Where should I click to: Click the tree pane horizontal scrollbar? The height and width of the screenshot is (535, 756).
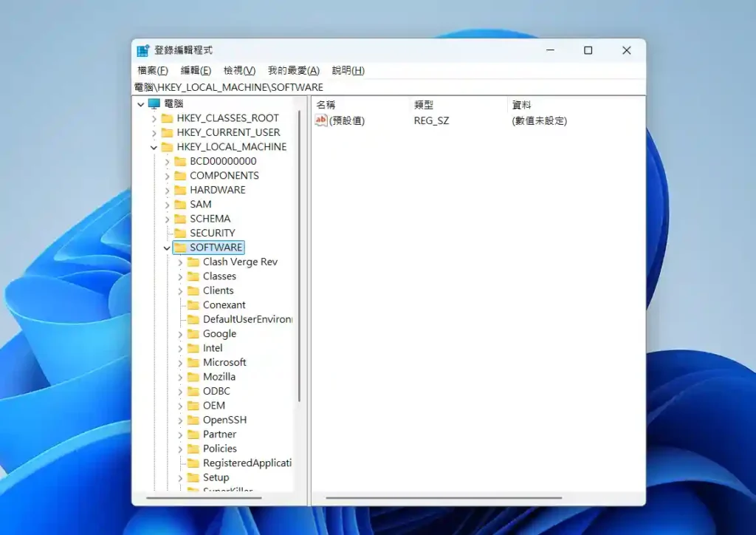[x=204, y=497]
